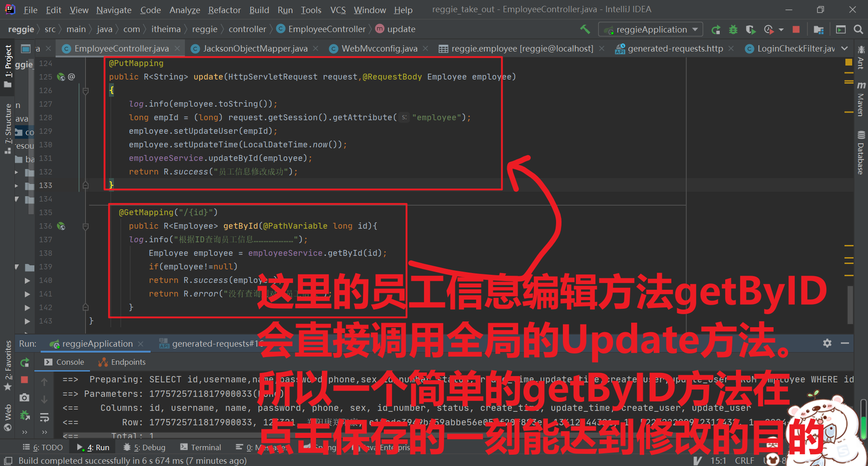Image resolution: width=868 pixels, height=466 pixels.
Task: Toggle the Web tool window
Action: click(8, 418)
